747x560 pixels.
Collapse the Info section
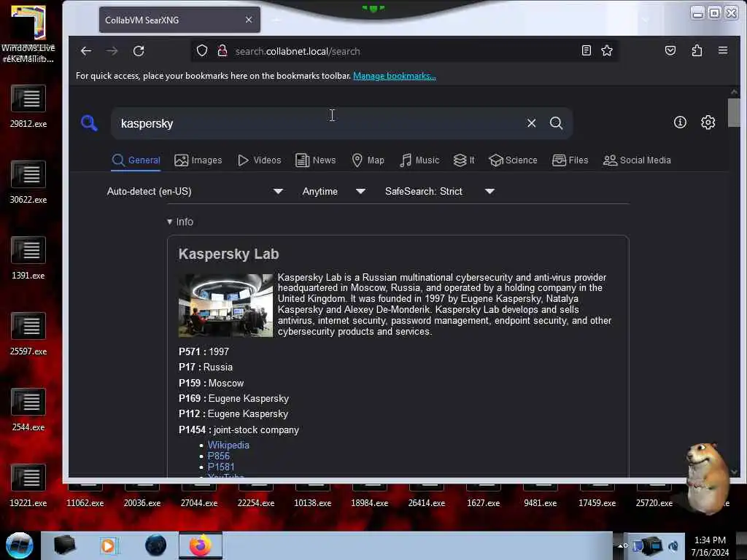tap(180, 222)
